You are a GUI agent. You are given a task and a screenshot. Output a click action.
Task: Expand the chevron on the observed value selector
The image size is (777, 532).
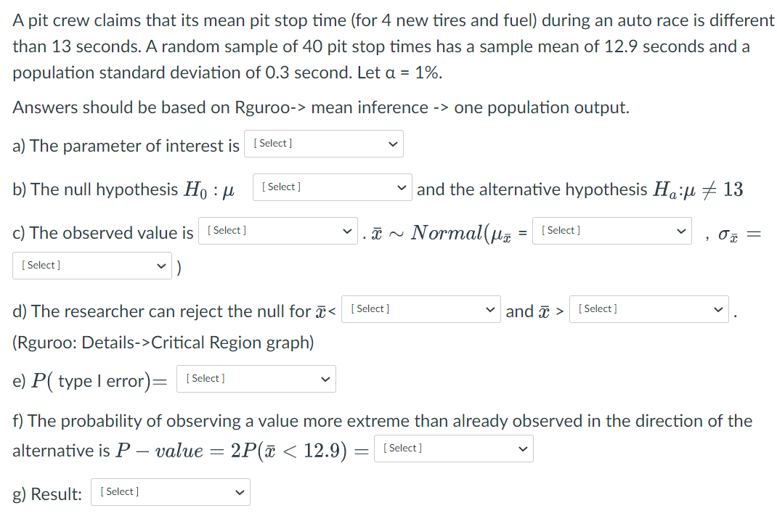click(x=347, y=231)
